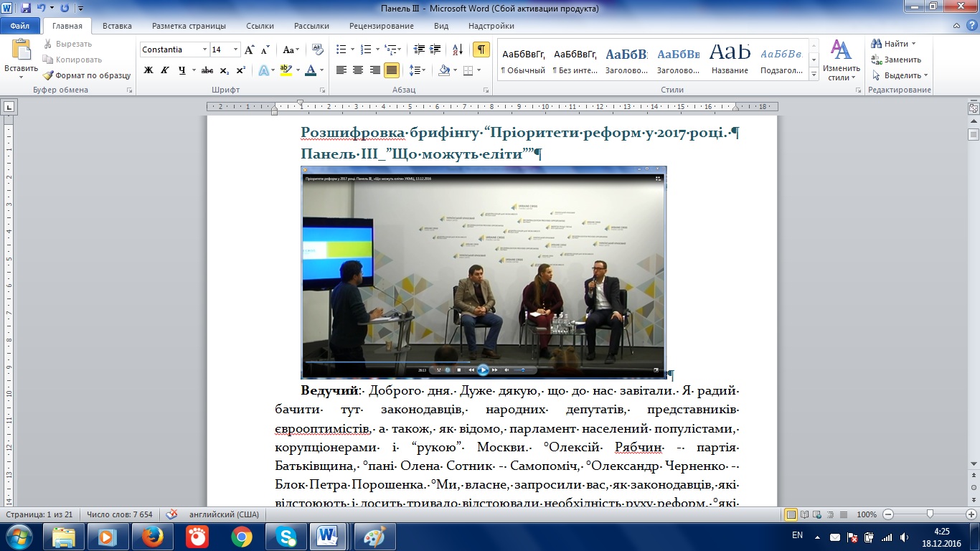Undo last action in quick toolbar

(x=41, y=8)
